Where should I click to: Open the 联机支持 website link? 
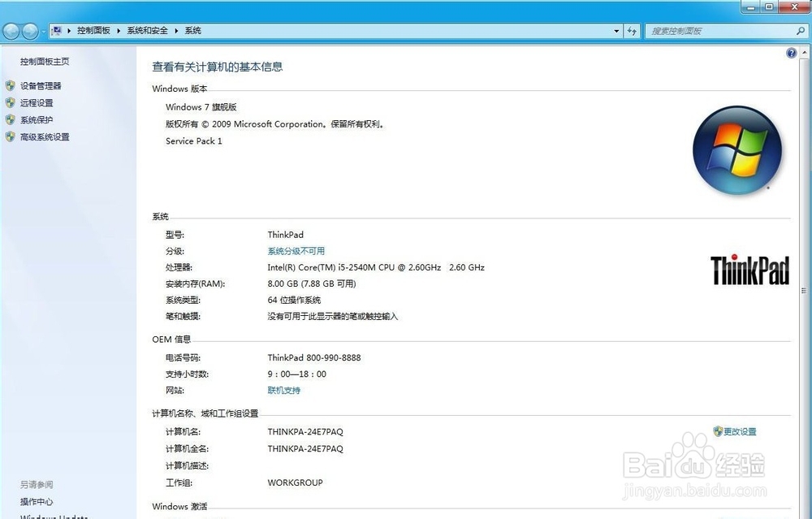[x=283, y=391]
